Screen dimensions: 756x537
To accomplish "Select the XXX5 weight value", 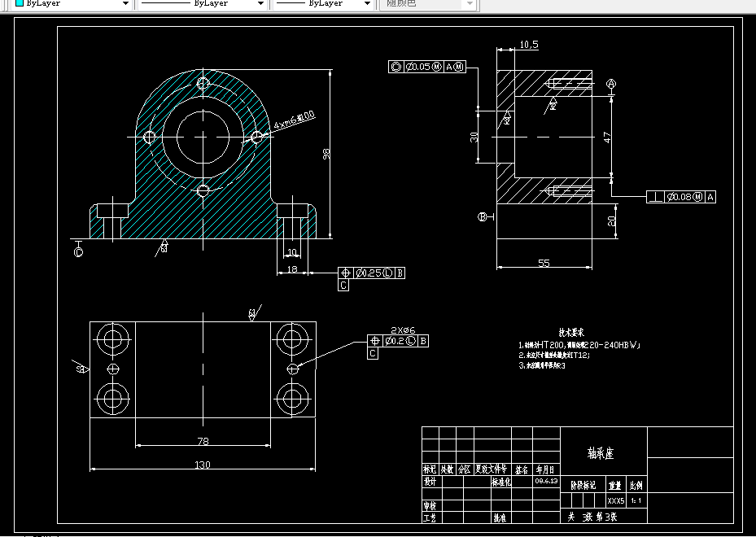I will (x=616, y=501).
